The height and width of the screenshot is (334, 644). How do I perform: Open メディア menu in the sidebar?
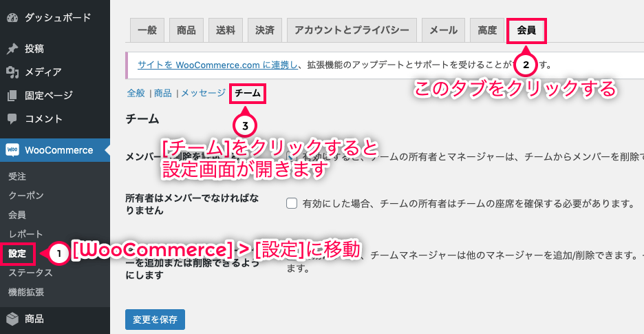(43, 72)
